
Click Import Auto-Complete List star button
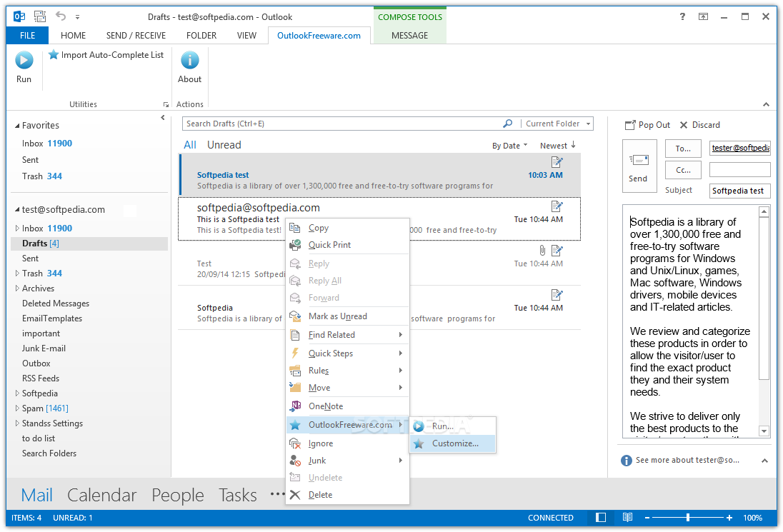106,55
